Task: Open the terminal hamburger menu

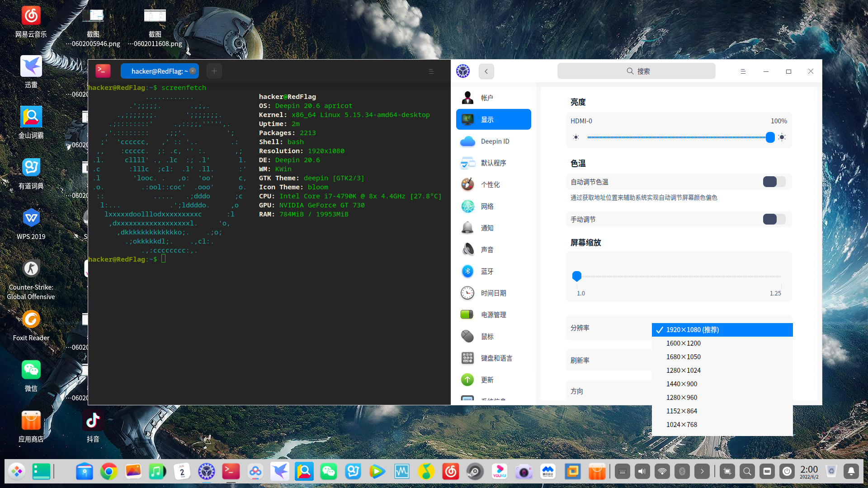Action: click(431, 71)
